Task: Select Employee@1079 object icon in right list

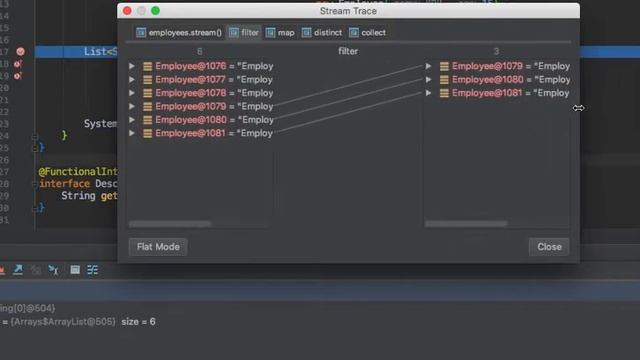Action: click(444, 66)
